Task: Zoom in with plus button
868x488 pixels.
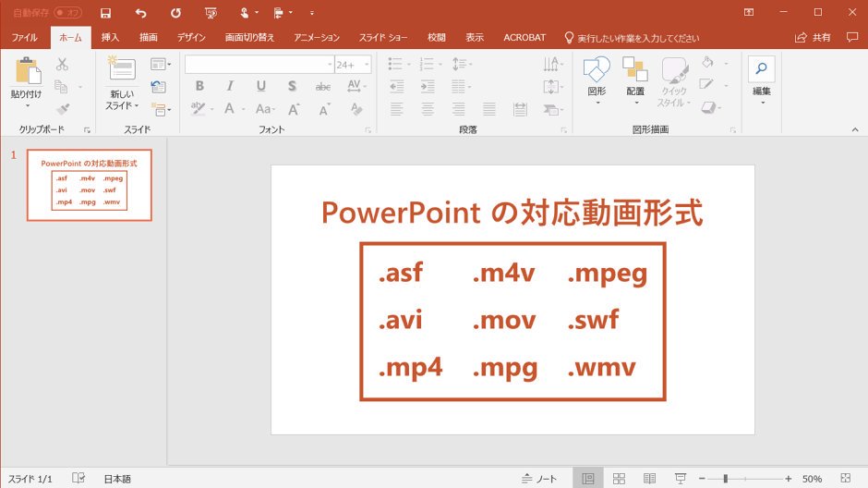Action: (789, 479)
